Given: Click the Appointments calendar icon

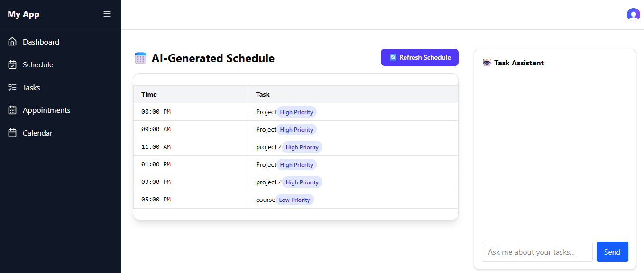Looking at the screenshot, I should pyautogui.click(x=13, y=110).
